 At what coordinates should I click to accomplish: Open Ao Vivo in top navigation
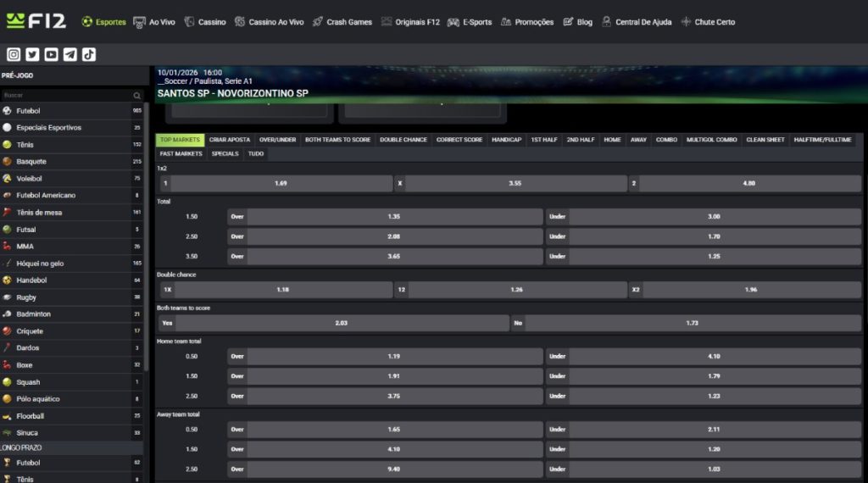tap(154, 22)
